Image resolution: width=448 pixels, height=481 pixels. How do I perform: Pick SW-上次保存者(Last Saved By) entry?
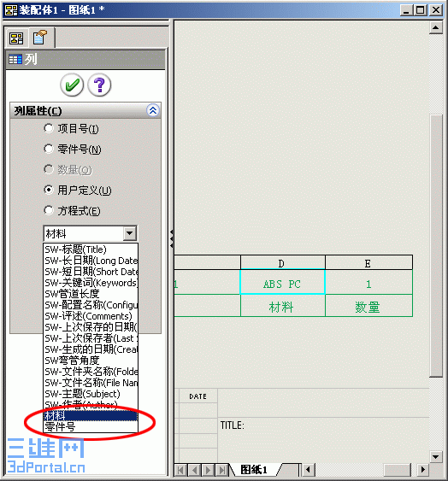[91, 338]
